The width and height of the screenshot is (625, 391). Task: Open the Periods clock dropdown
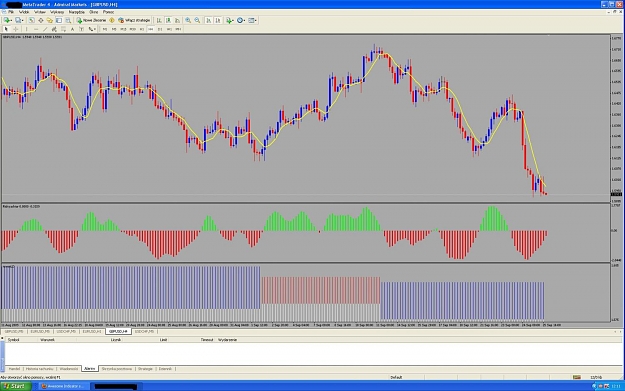241,20
